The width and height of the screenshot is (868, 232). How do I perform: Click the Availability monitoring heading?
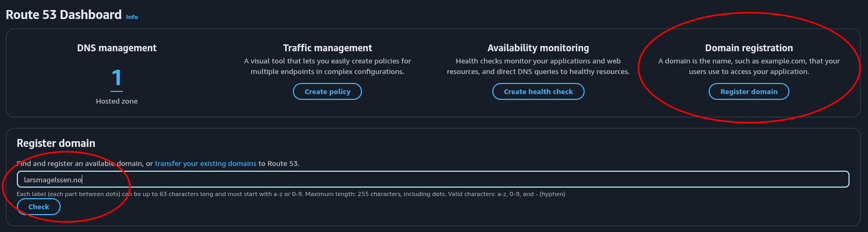tap(538, 48)
